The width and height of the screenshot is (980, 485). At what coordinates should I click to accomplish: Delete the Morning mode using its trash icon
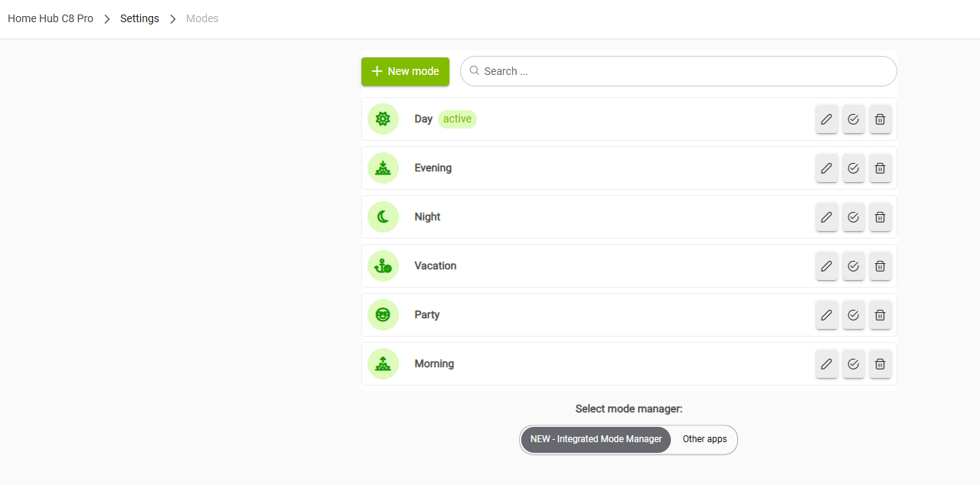coord(880,364)
